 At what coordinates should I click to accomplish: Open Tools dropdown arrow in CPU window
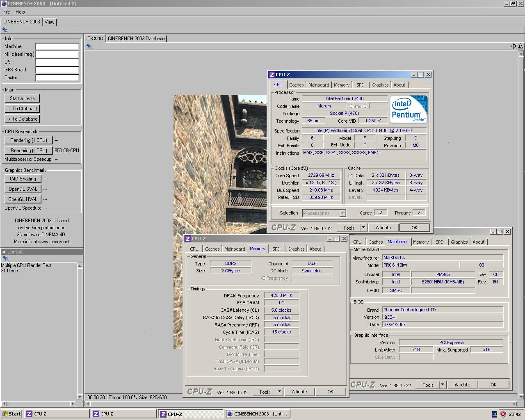[x=363, y=228]
